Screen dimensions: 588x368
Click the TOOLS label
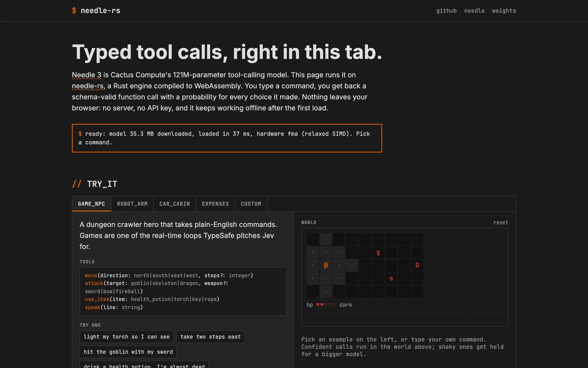[x=87, y=262]
